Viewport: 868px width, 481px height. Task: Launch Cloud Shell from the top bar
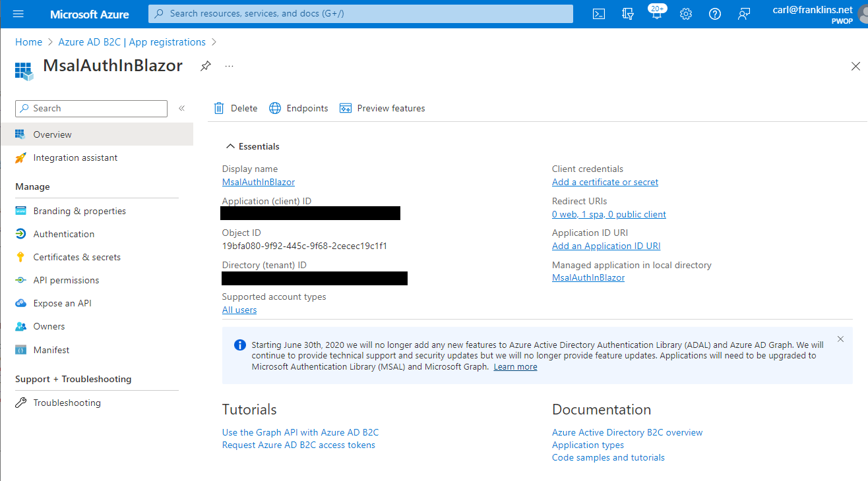pos(599,14)
